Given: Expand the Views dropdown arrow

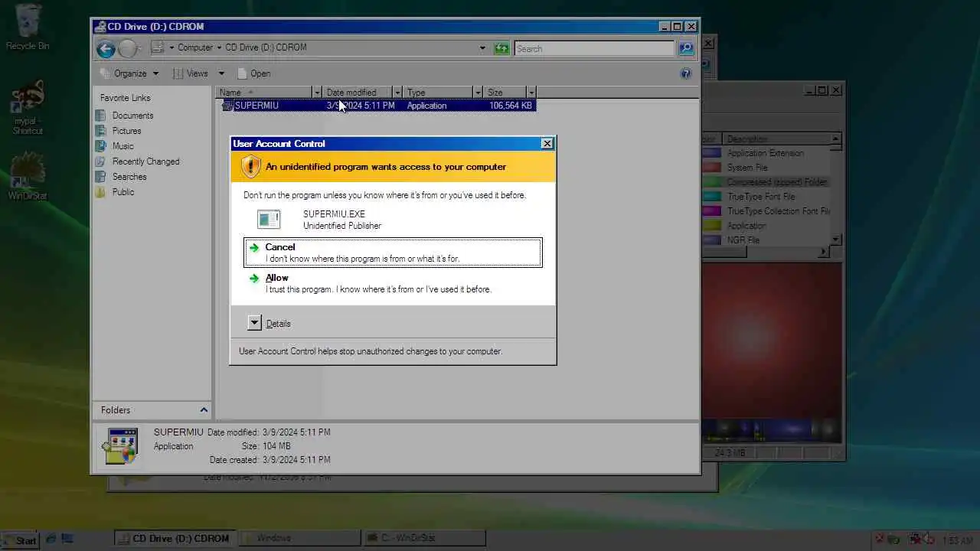Looking at the screenshot, I should [x=221, y=73].
